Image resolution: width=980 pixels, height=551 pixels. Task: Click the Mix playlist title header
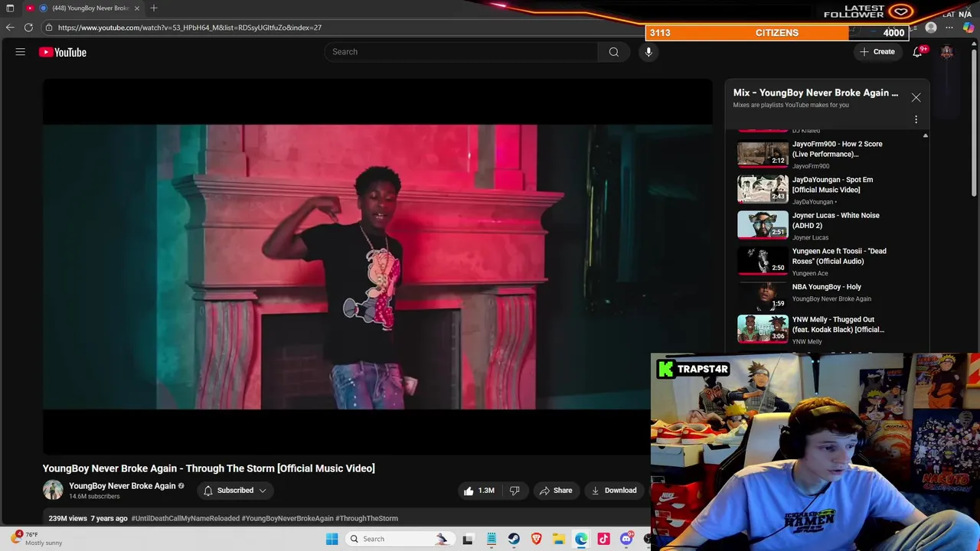point(815,93)
